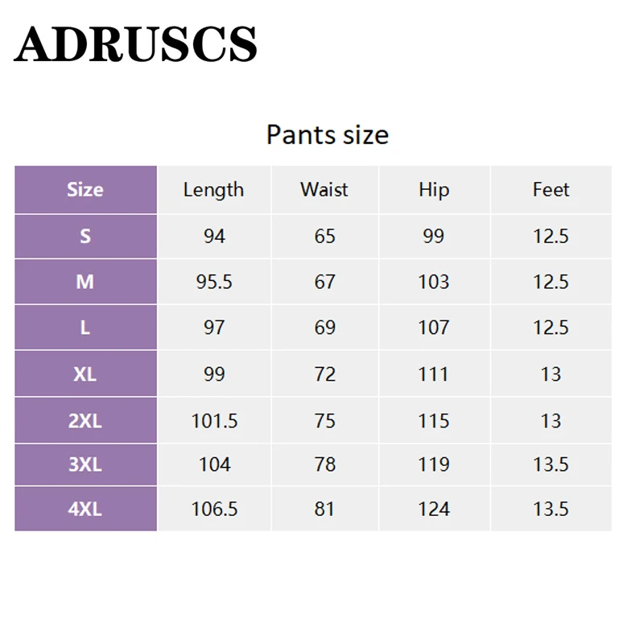Viewport: 644px width, 644px height.
Task: Select the Length column header
Action: [x=213, y=190]
